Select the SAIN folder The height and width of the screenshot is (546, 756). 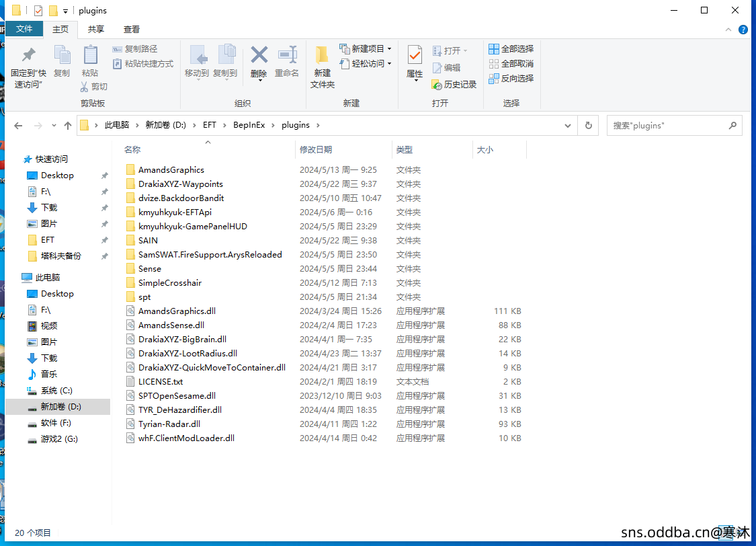[x=148, y=240]
